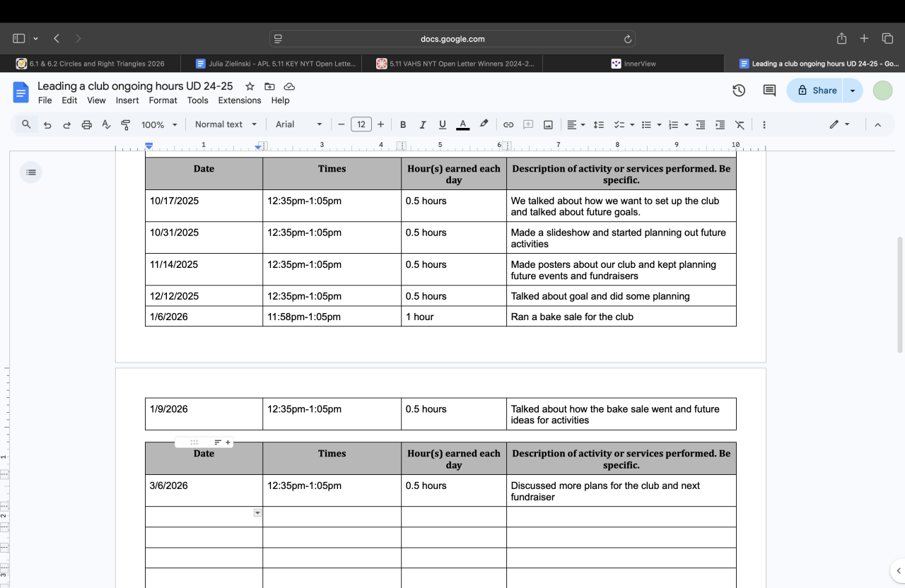
Task: Switch to the InnerView browser tab
Action: 633,64
